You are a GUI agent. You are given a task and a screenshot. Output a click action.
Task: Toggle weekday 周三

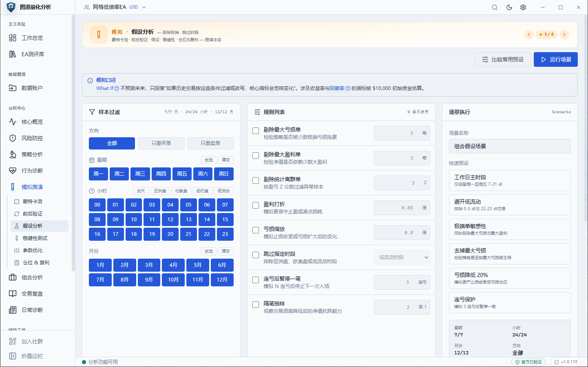click(x=140, y=174)
